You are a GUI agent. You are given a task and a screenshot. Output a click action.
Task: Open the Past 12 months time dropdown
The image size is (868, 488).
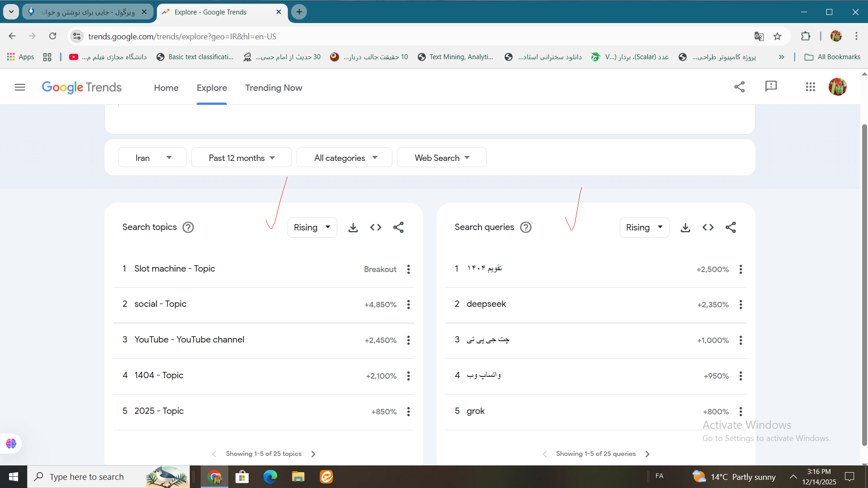pyautogui.click(x=241, y=158)
